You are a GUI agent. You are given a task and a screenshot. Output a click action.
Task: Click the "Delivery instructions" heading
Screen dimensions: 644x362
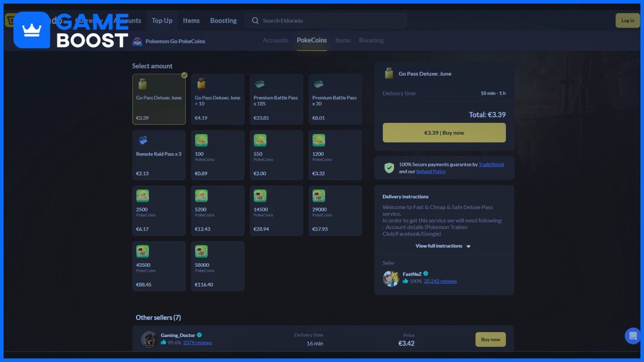[x=406, y=197]
